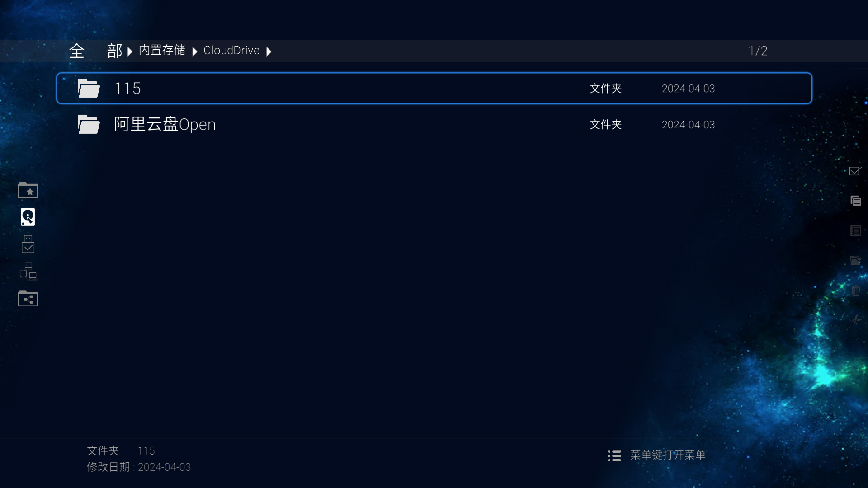
Task: Click the scissors cut icon
Action: coord(855,320)
